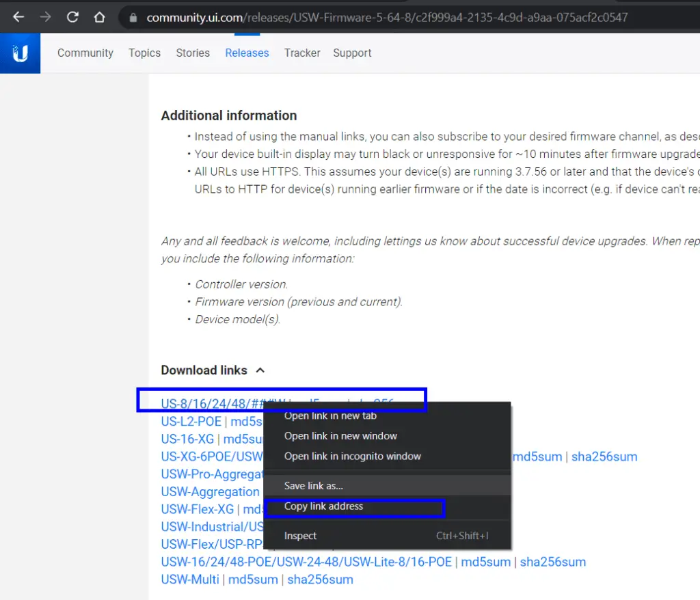Viewport: 700px width, 600px height.
Task: Open sha256sum in the USW-Multi row
Action: (x=320, y=579)
